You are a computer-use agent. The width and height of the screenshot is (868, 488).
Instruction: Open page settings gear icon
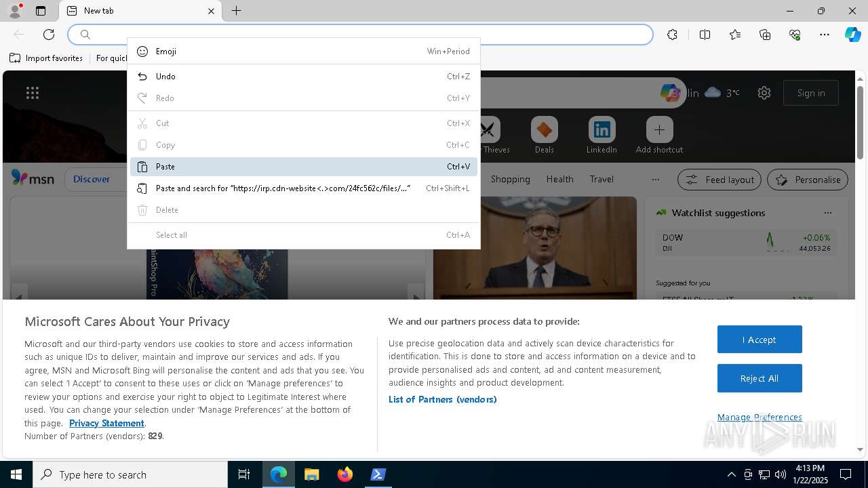(764, 93)
